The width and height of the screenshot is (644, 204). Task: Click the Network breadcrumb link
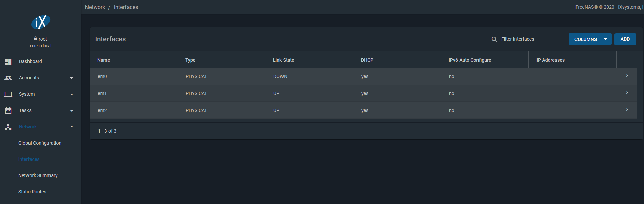pyautogui.click(x=95, y=7)
